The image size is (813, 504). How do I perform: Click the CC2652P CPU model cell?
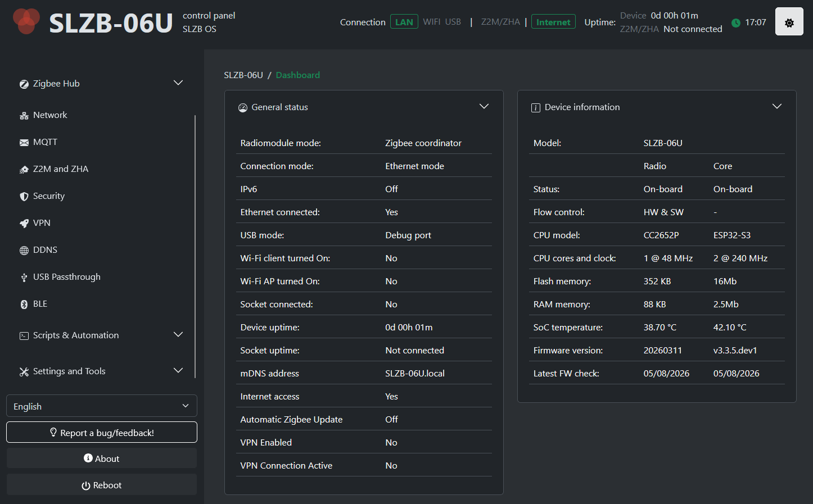[661, 235]
